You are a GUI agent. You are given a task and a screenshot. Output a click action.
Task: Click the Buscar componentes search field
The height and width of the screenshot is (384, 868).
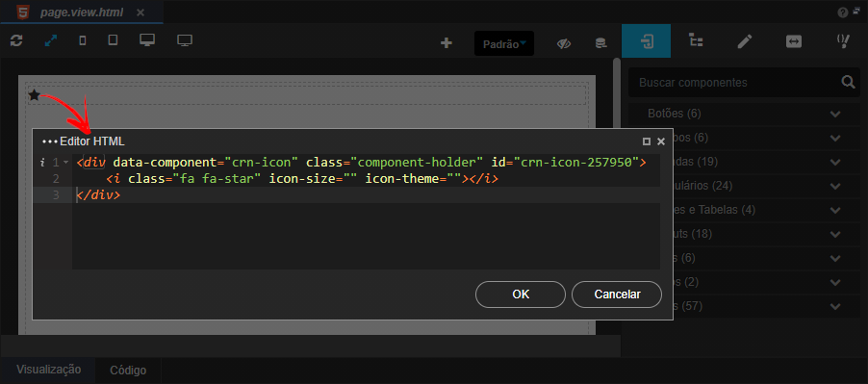[x=736, y=83]
